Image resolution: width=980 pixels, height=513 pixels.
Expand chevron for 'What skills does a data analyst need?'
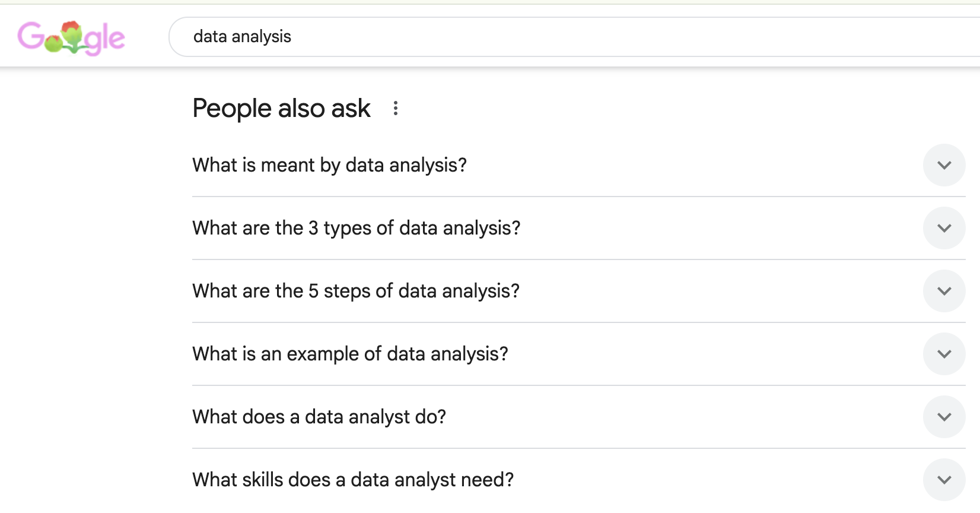coord(944,480)
